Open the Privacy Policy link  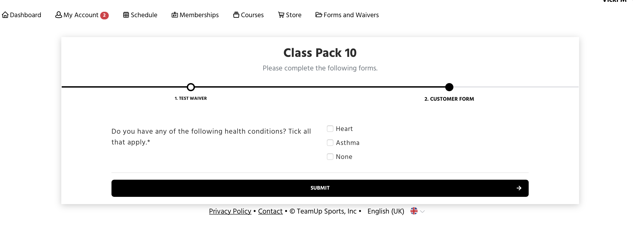[230, 211]
